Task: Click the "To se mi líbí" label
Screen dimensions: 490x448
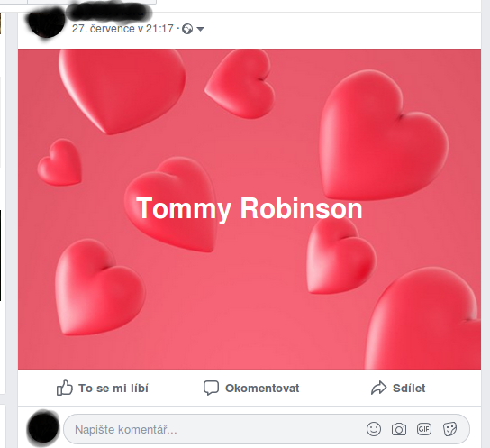Action: (x=113, y=388)
